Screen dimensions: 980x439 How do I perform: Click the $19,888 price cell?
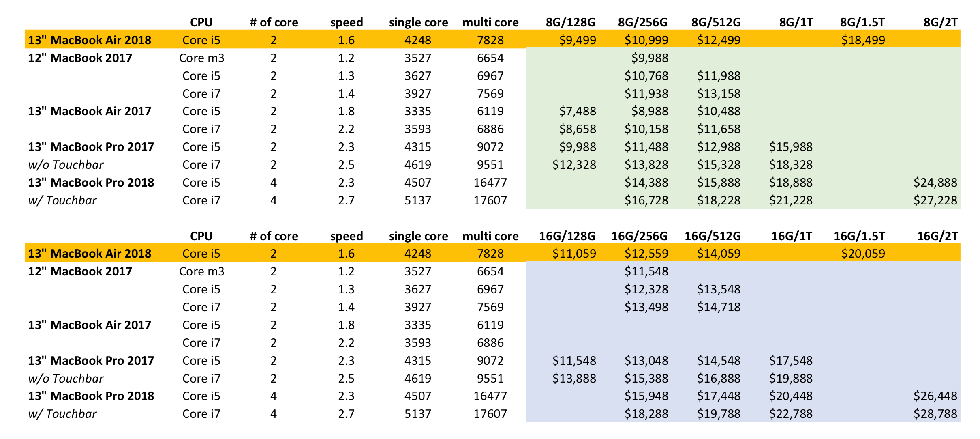point(791,379)
